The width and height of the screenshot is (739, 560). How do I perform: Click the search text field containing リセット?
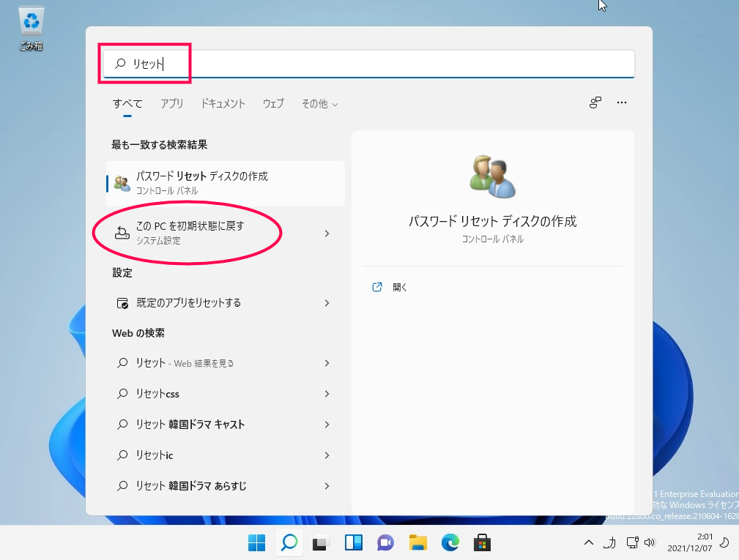(x=369, y=64)
